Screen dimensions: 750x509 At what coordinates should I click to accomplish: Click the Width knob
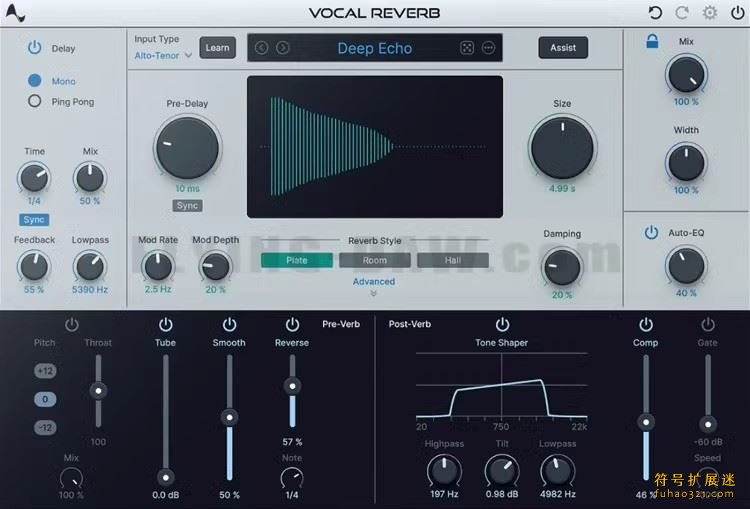(x=686, y=164)
